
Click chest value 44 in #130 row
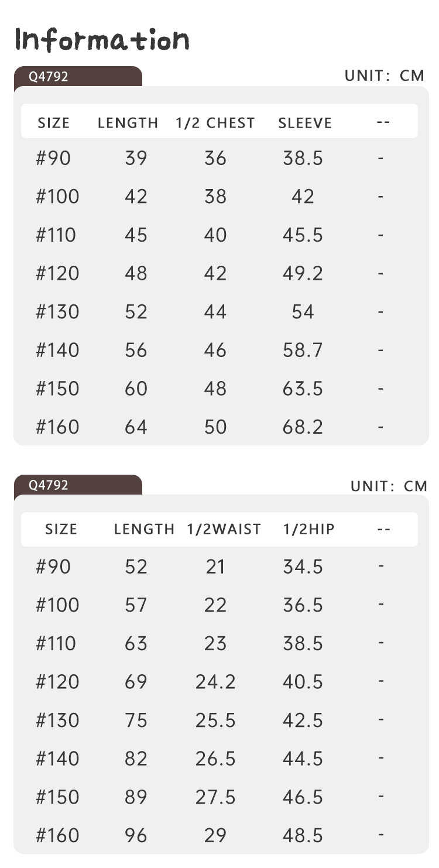click(215, 311)
